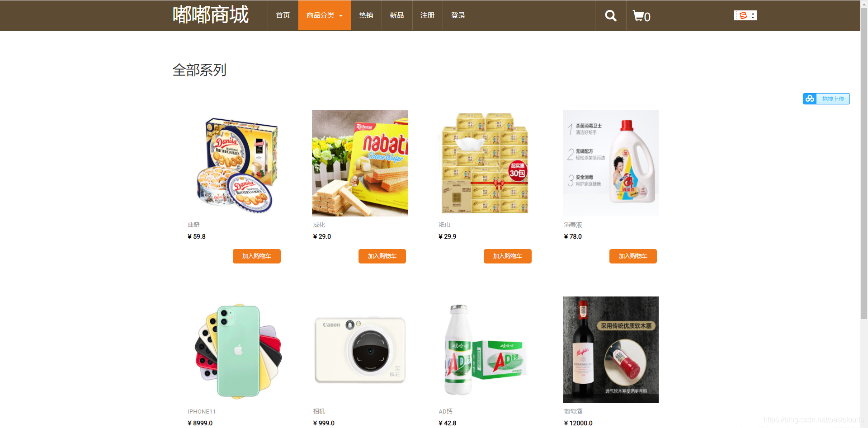Open the 热销 menu item
The image size is (868, 428).
[x=366, y=15]
